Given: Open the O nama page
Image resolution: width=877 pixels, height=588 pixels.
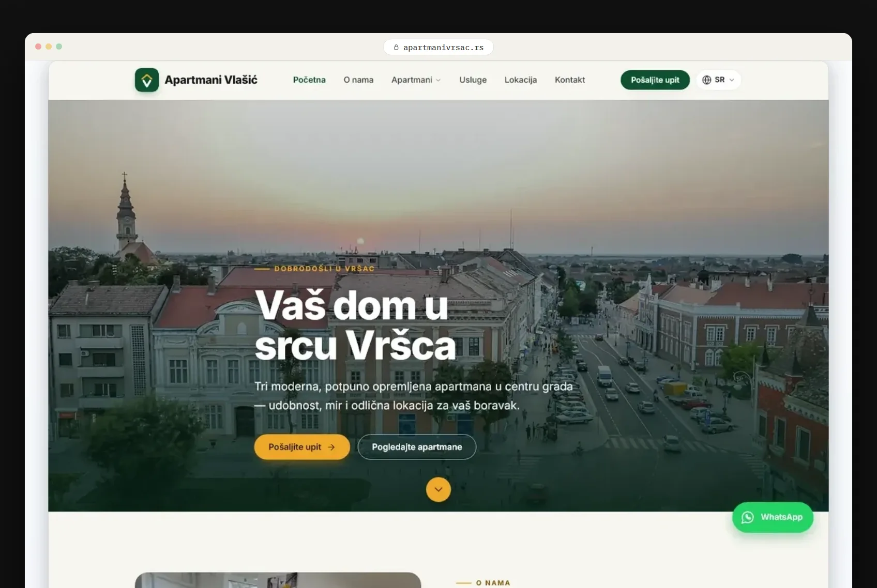Looking at the screenshot, I should click(358, 80).
